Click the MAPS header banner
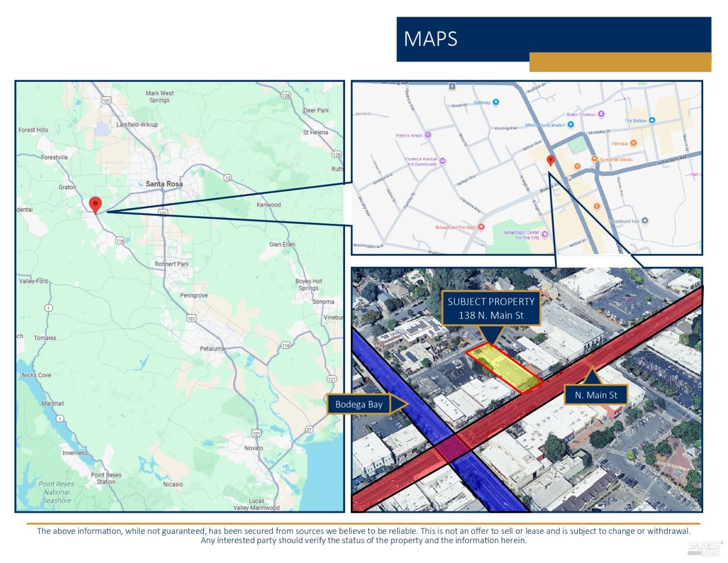728x563 pixels. (553, 39)
